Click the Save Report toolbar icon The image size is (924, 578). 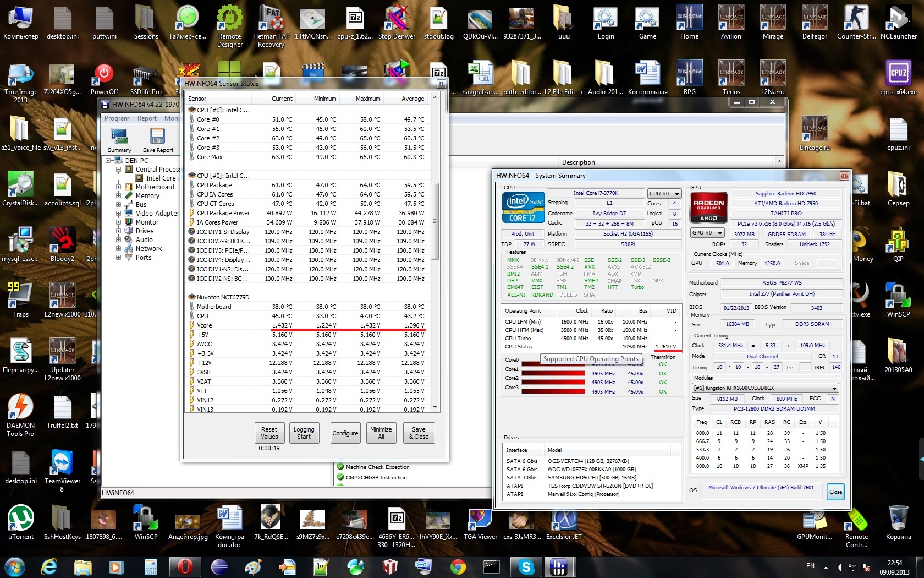(x=158, y=140)
